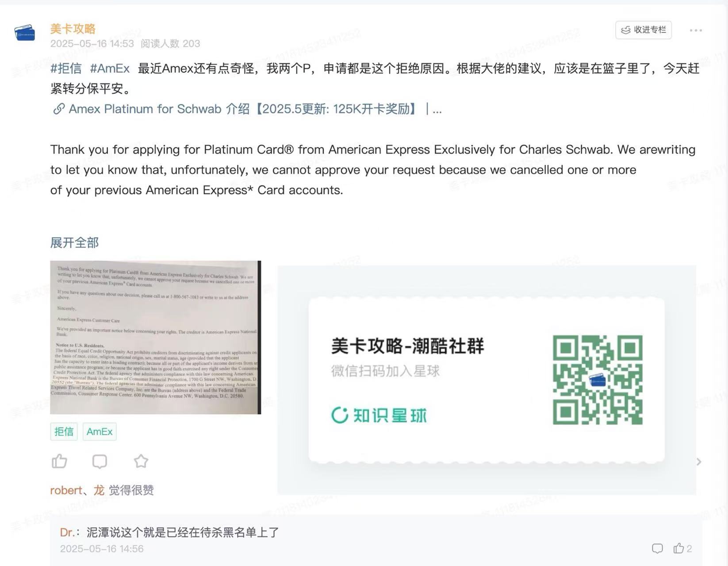Like Dr.'s comment with thumbs-up
This screenshot has height=566, width=728.
pos(678,548)
